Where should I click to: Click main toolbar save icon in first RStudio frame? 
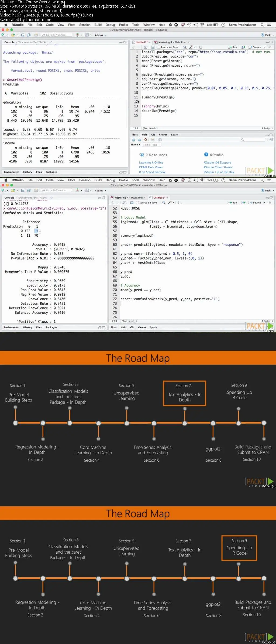[23, 35]
